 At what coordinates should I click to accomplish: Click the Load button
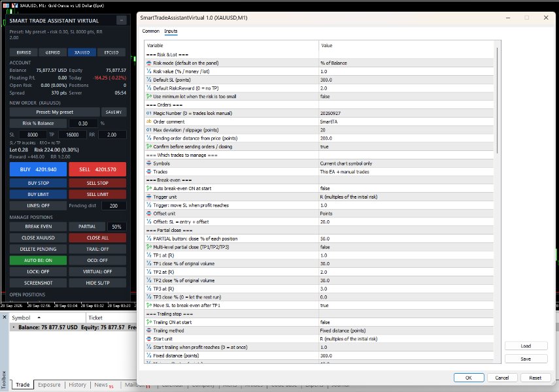526,346
